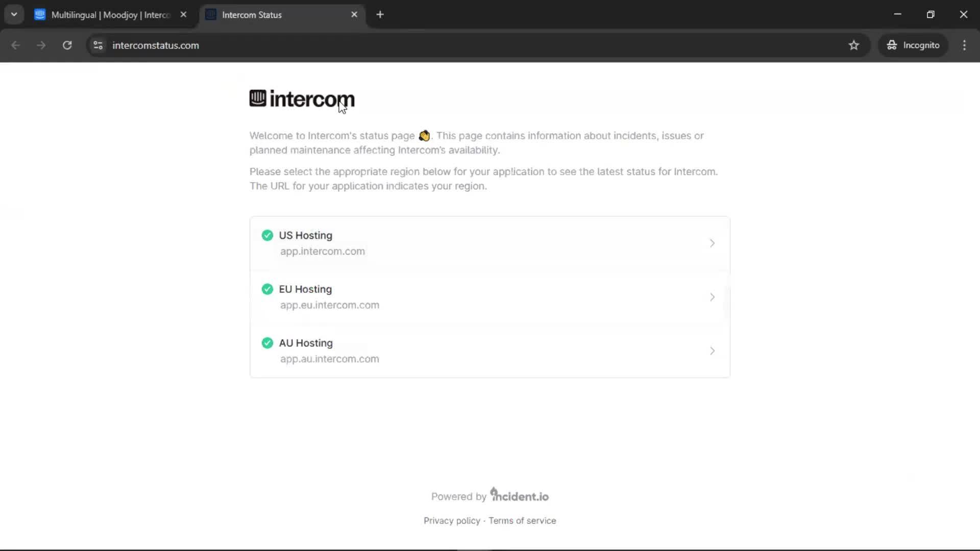The width and height of the screenshot is (980, 551).
Task: View site information icon in address bar
Action: pos(98,45)
